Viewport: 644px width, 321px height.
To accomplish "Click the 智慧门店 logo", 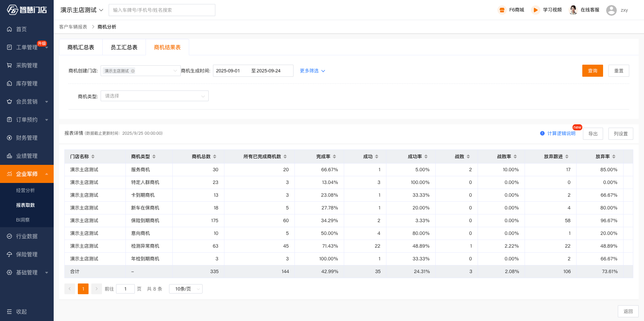I will click(x=27, y=10).
